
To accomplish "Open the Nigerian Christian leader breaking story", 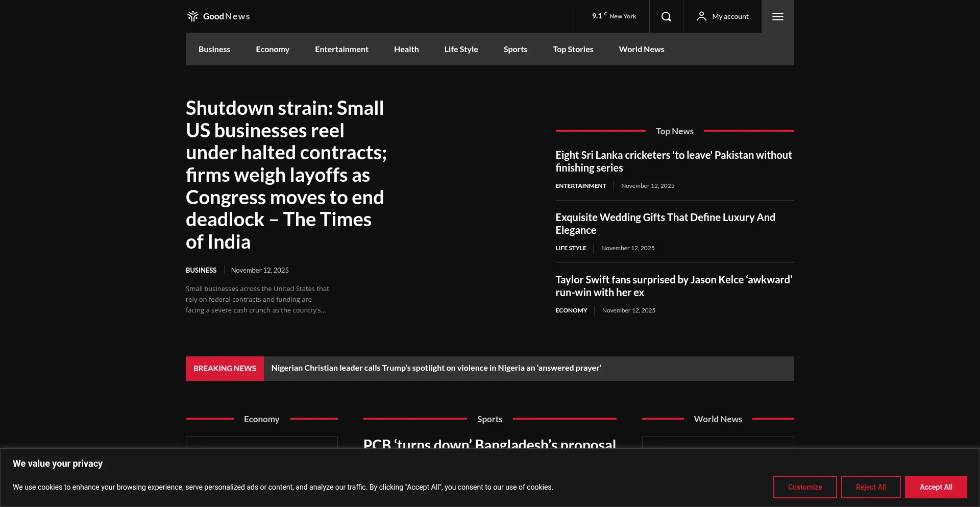I will pos(436,368).
